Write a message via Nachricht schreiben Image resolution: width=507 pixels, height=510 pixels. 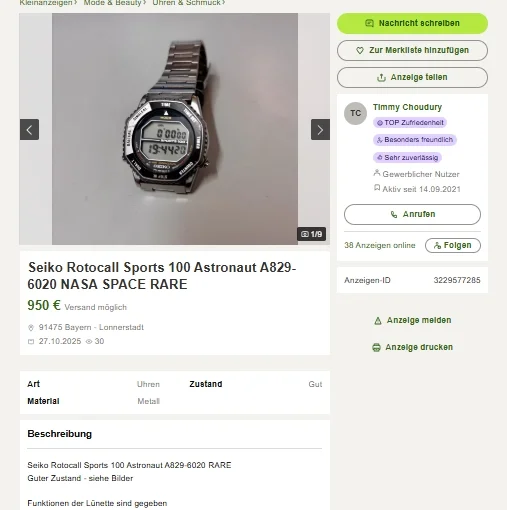(412, 23)
